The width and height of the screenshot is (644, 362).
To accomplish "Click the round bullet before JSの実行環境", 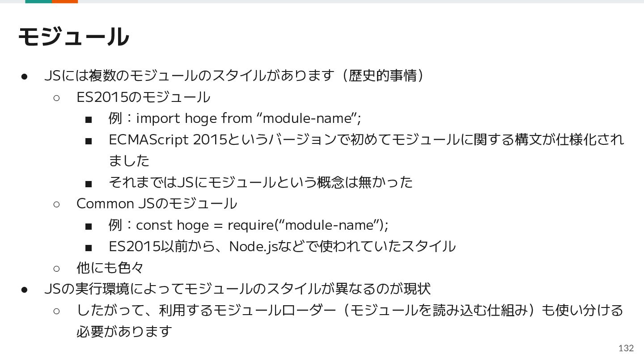I will [x=25, y=290].
